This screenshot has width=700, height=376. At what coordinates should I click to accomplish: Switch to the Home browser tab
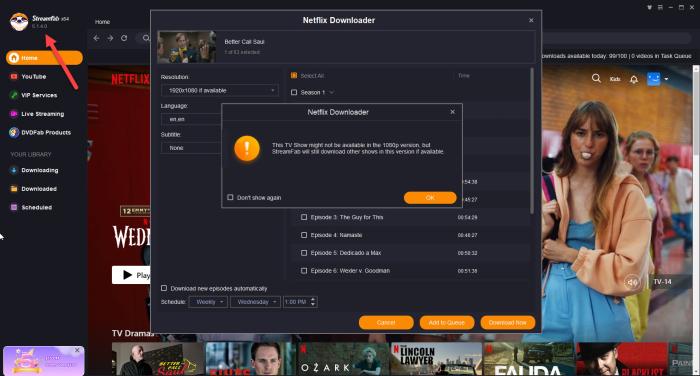(x=102, y=21)
